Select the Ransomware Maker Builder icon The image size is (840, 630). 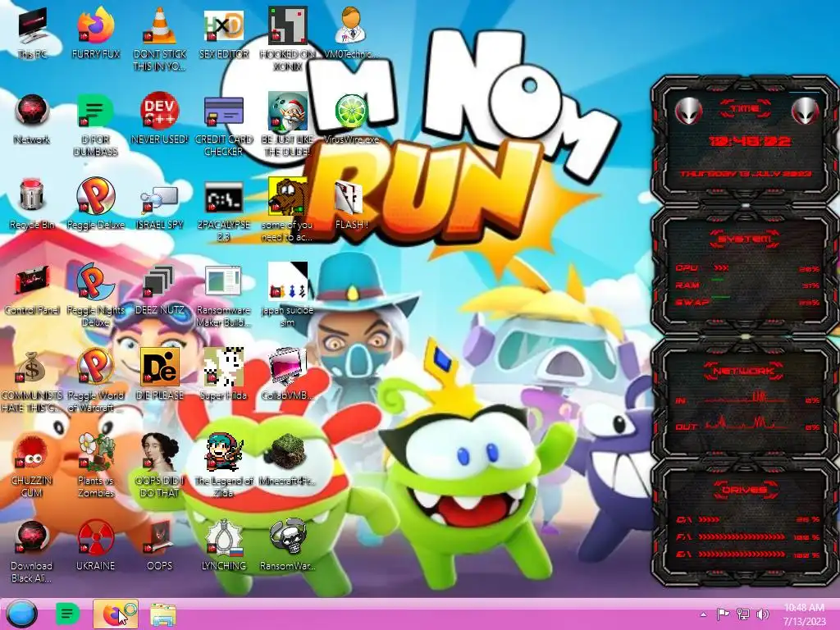(224, 281)
